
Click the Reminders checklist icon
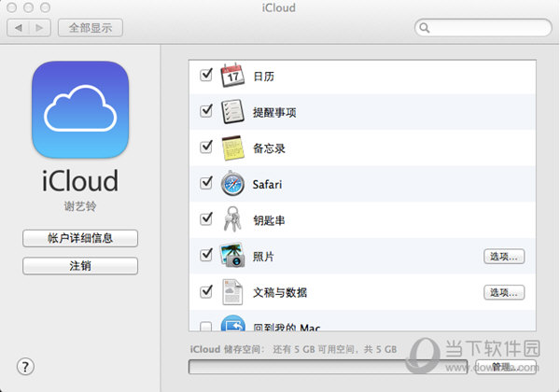[232, 112]
